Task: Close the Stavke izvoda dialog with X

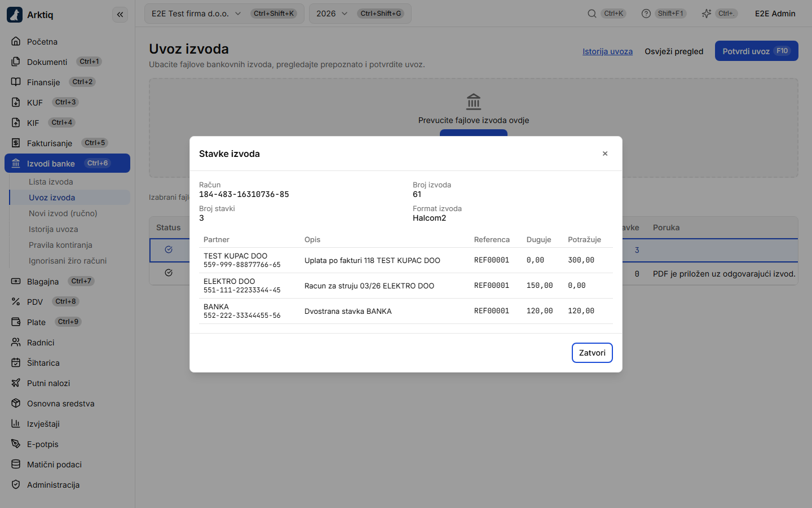Action: [605, 154]
